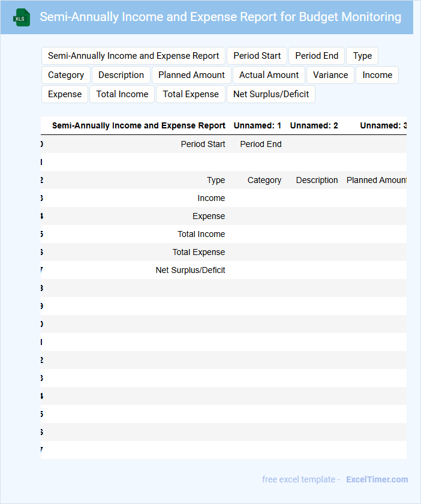Select the 'Period Start' tag button
Screen dimensions: 421x504
coord(257,56)
